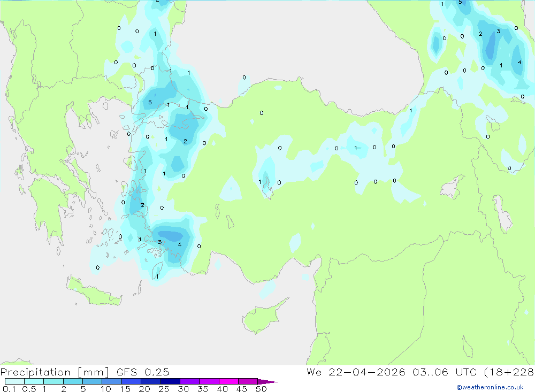Select the 0.1–0.5 mm palest legend swatch
This screenshot has height=392, width=535.
tap(14, 381)
